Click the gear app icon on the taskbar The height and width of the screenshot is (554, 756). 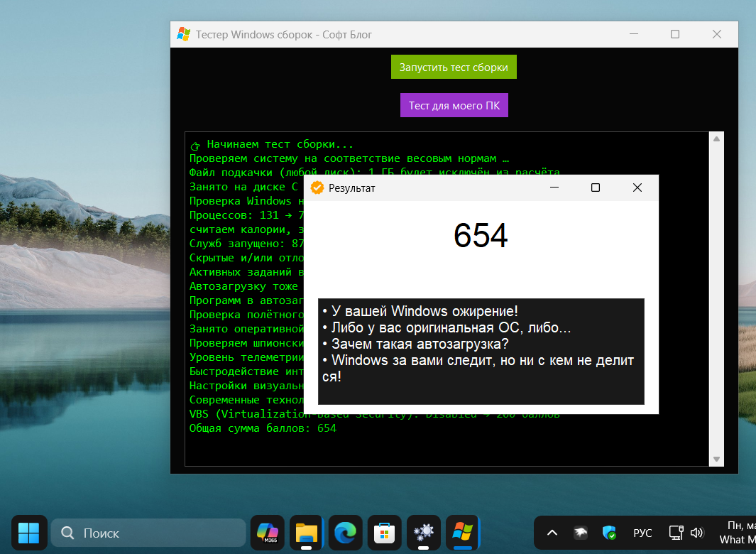coord(423,533)
